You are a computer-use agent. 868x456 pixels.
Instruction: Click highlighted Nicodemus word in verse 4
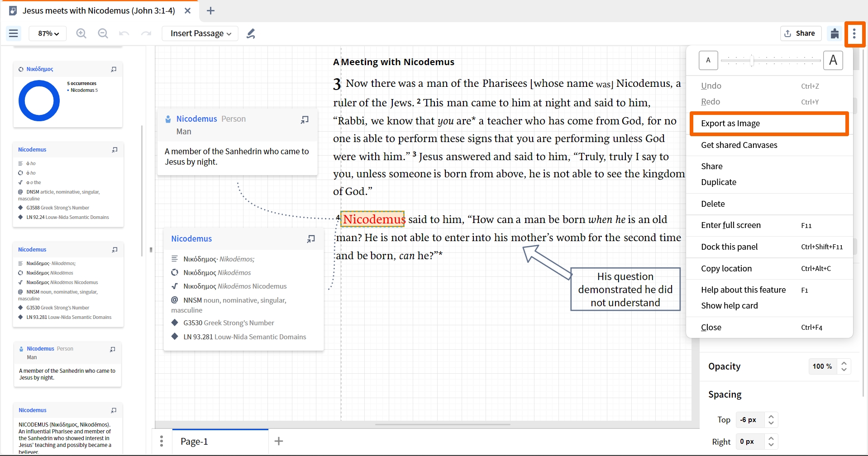coord(373,219)
